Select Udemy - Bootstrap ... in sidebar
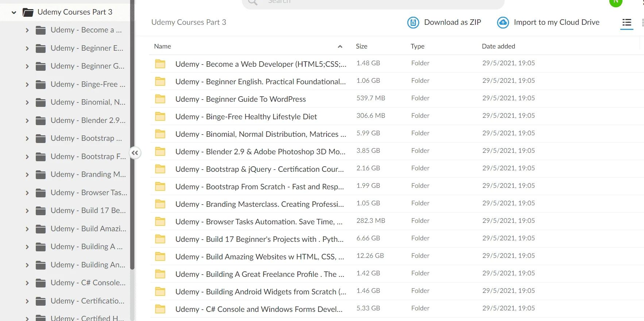Screen dimensions: 644x321 click(86, 138)
